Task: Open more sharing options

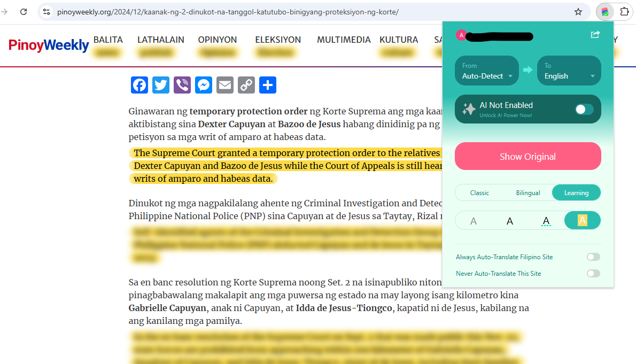Action: [267, 85]
